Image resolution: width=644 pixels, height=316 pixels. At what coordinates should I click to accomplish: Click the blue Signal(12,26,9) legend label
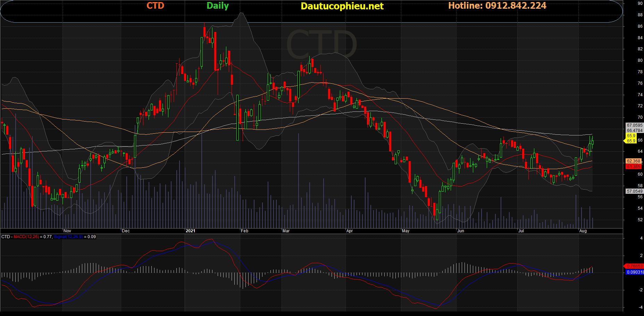(68, 237)
